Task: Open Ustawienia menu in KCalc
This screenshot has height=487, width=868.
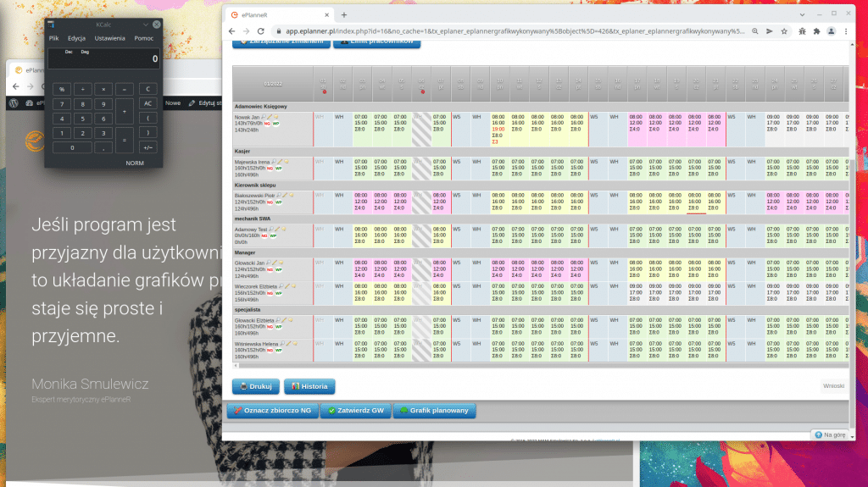Action: click(109, 38)
